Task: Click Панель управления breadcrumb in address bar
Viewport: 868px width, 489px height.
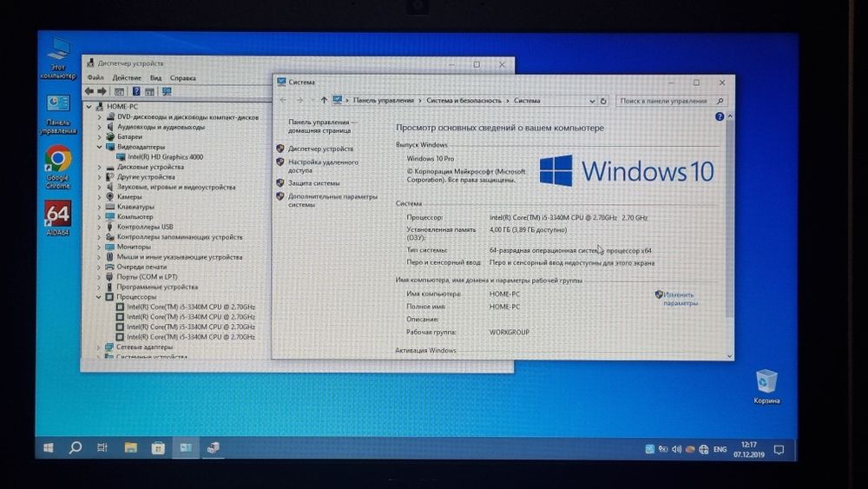Action: [x=383, y=101]
